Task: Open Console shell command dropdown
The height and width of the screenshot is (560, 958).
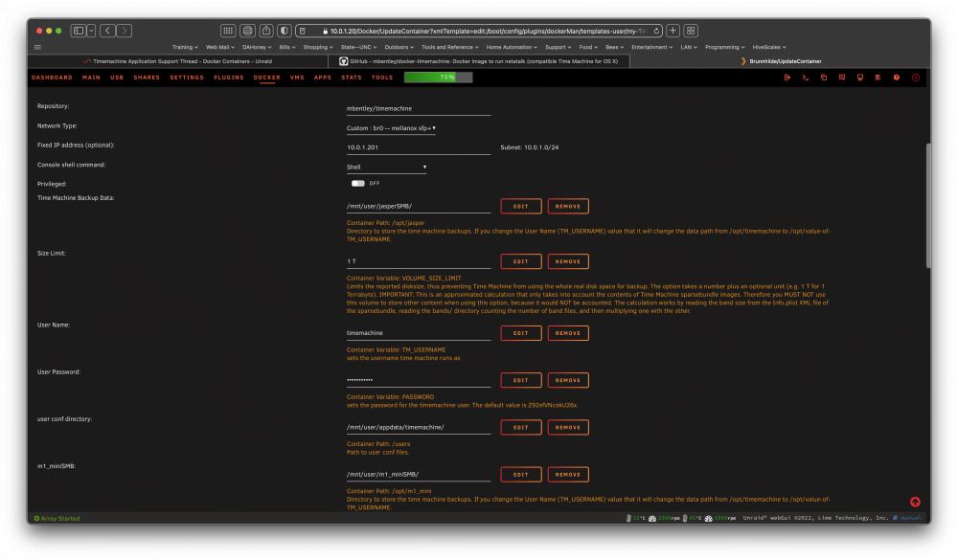Action: point(386,167)
